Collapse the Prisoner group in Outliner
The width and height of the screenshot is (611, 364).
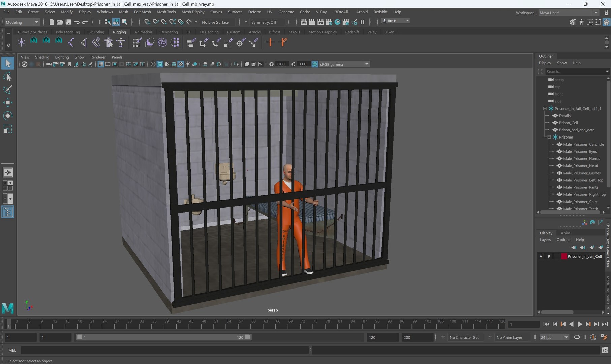(549, 137)
